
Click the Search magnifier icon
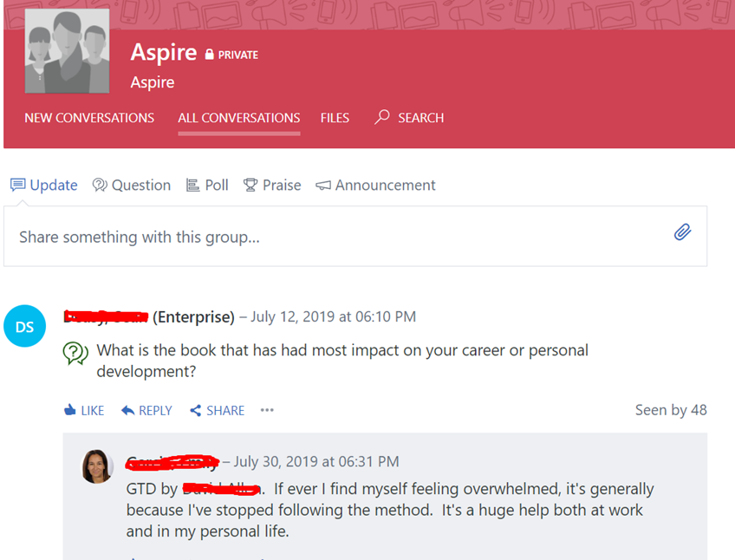click(382, 117)
